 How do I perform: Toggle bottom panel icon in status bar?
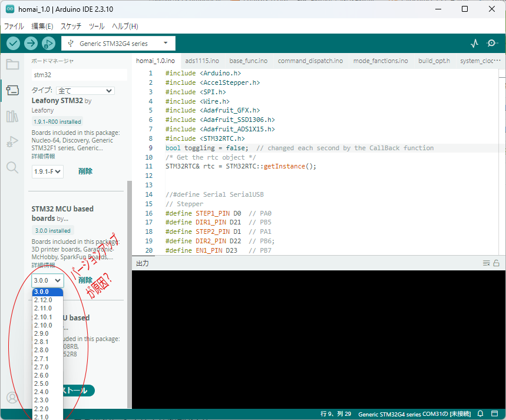(x=494, y=414)
